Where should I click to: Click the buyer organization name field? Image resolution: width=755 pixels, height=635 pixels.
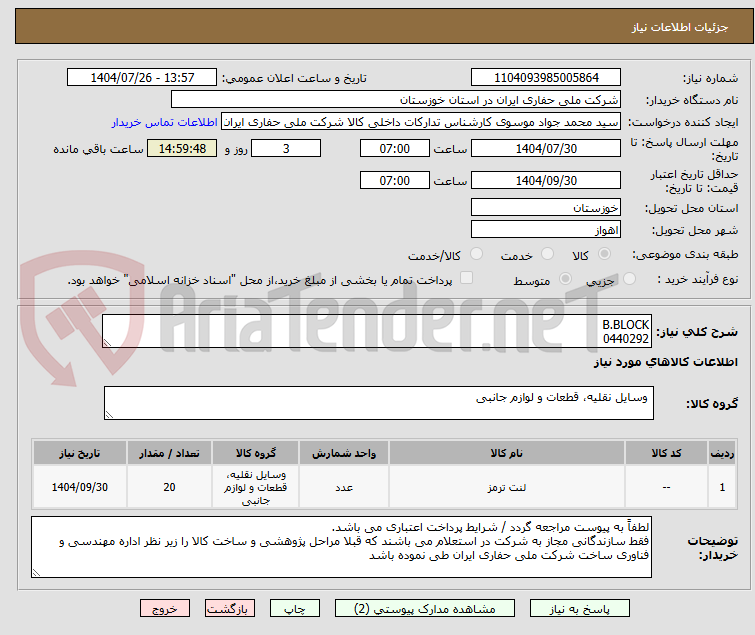coord(396,100)
